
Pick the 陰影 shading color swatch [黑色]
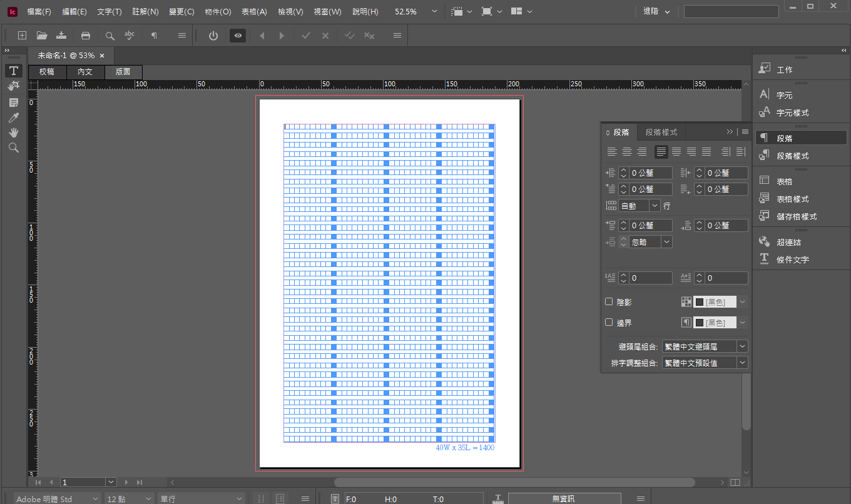point(715,302)
